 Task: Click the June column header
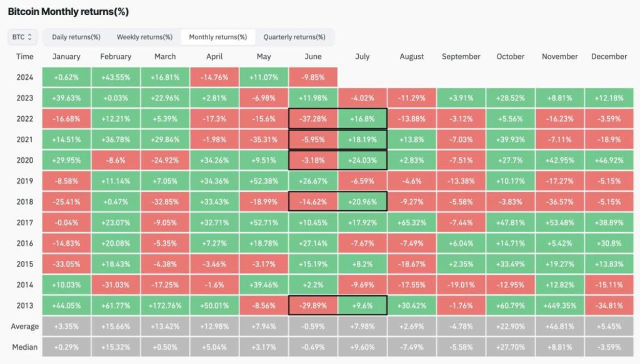(x=313, y=57)
